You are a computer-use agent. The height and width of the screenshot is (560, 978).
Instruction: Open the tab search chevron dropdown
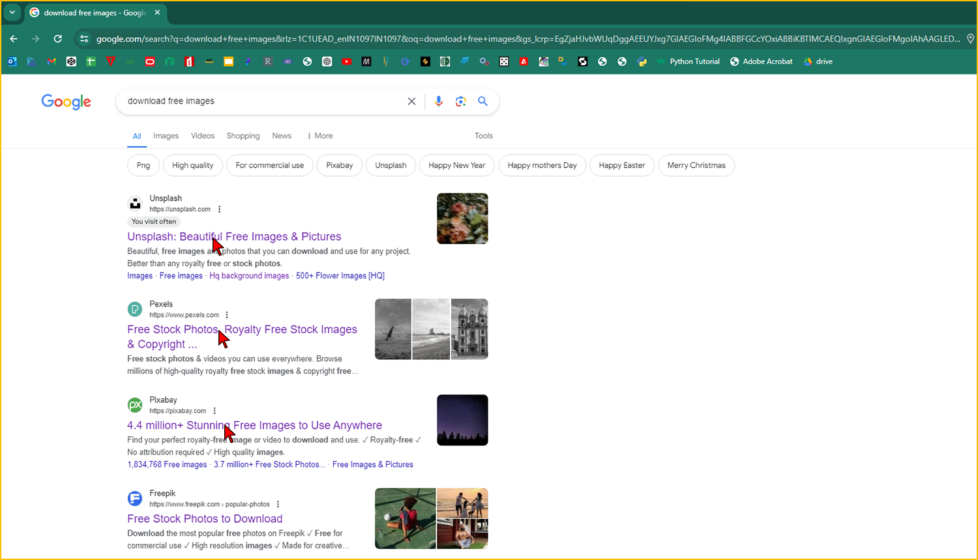point(12,12)
